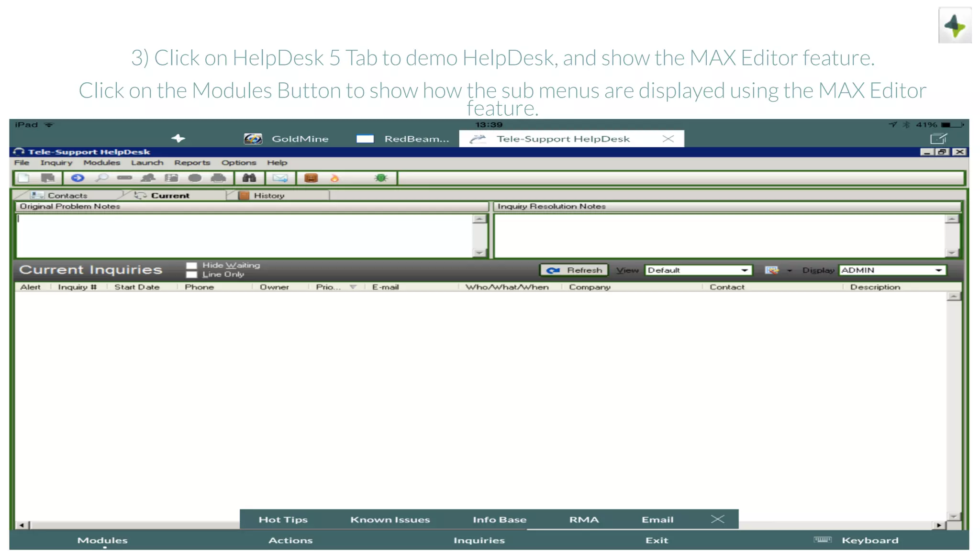Select Hot Tips in the submenu
Viewport: 980px width, 551px height.
tap(283, 519)
